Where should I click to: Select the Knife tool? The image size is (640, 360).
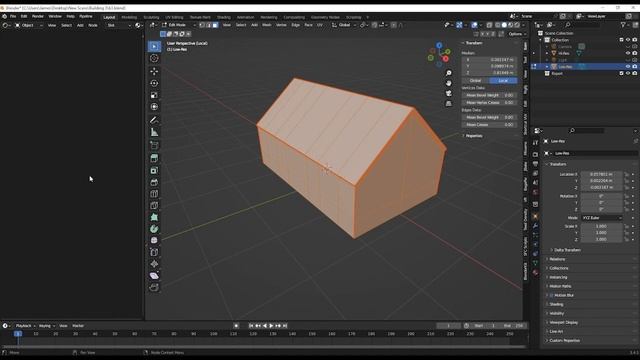tap(154, 206)
